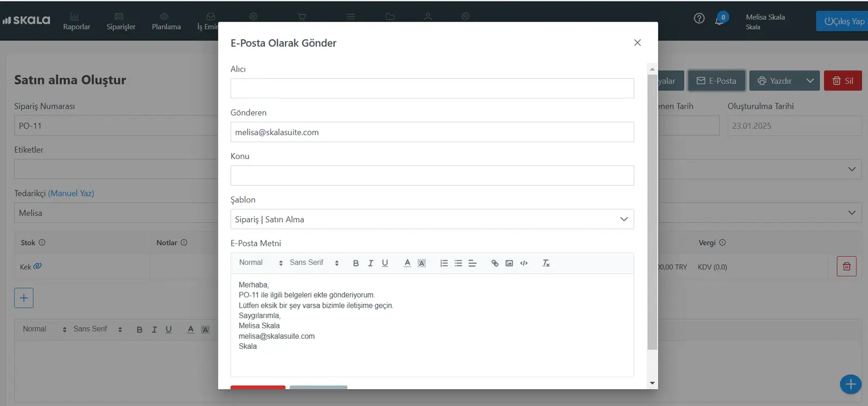The height and width of the screenshot is (406, 868).
Task: Click the Konu subject field
Action: 432,175
